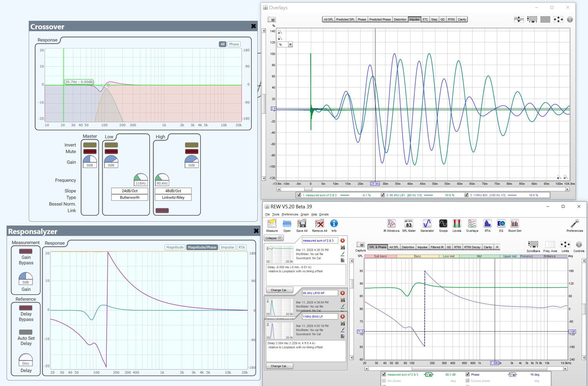Toggle the Master Invert button in Crossover
The width and height of the screenshot is (588, 386).
click(90, 145)
